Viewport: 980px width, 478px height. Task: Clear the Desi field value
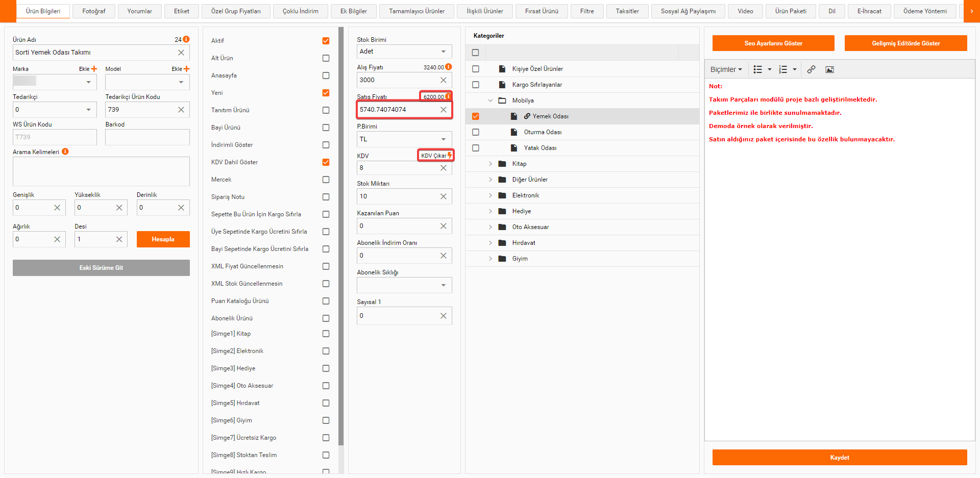pos(119,239)
